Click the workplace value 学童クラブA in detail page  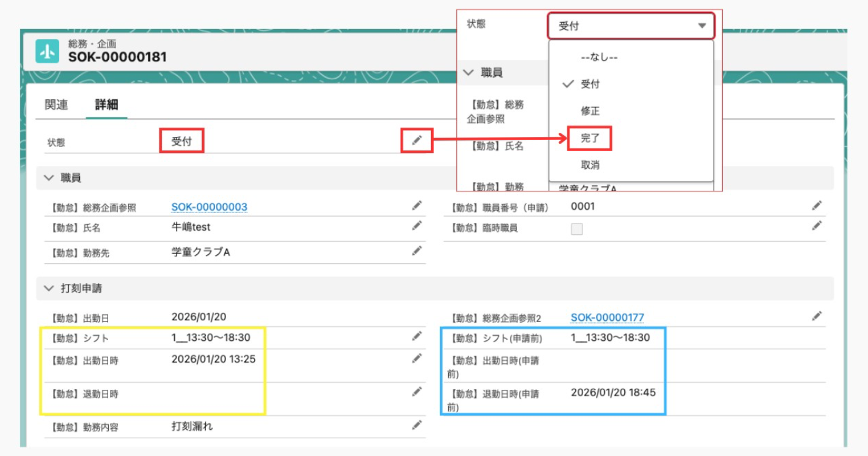200,252
